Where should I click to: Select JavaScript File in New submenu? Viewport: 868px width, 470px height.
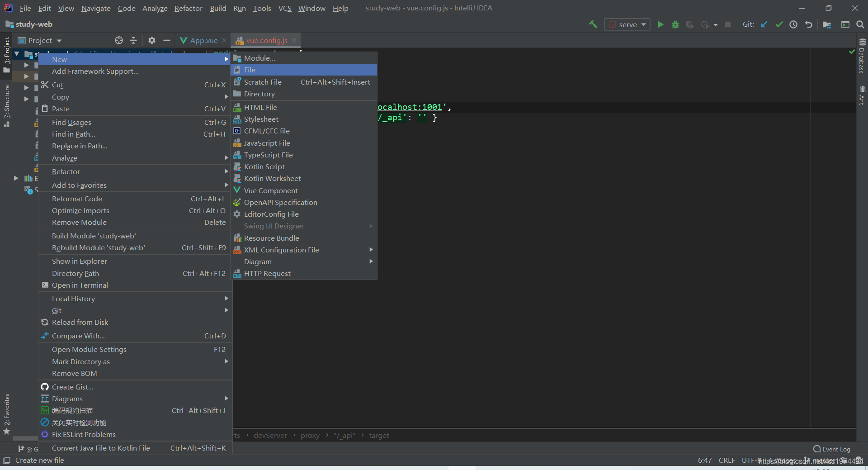click(304, 143)
